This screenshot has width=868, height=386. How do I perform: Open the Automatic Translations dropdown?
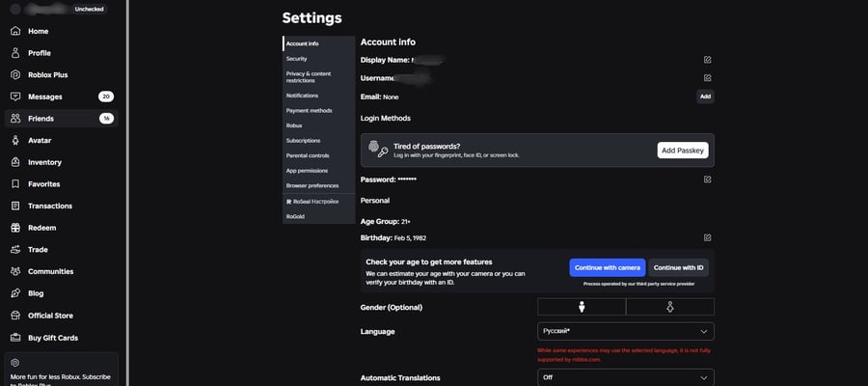tap(626, 377)
